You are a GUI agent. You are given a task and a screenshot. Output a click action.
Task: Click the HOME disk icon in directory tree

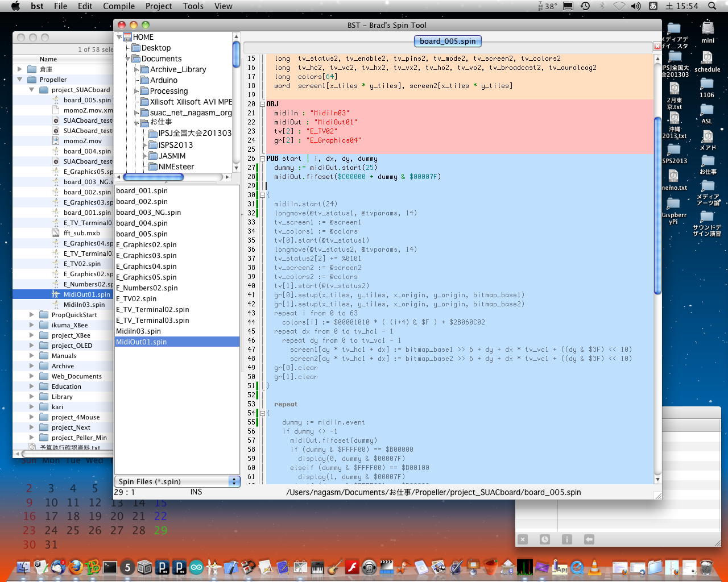[x=127, y=37]
